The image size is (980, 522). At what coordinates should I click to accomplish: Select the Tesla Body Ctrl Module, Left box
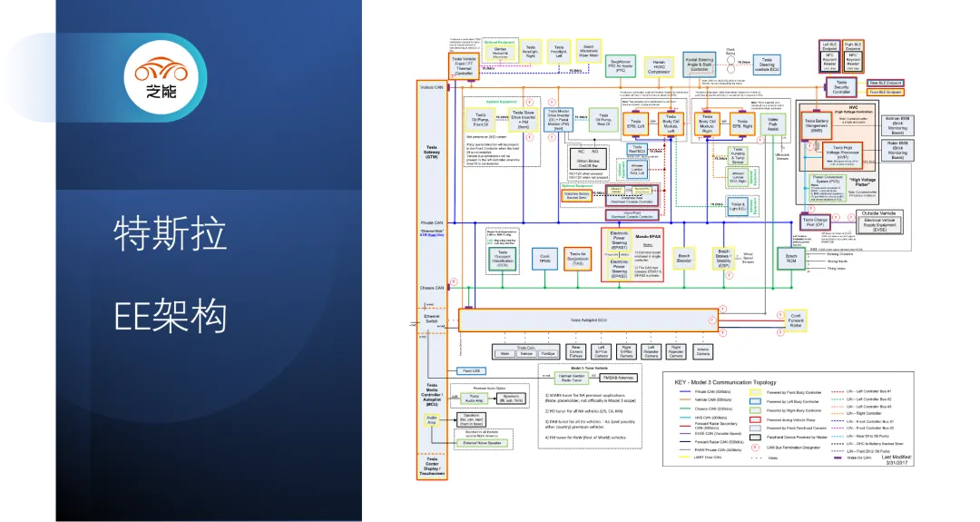[671, 123]
